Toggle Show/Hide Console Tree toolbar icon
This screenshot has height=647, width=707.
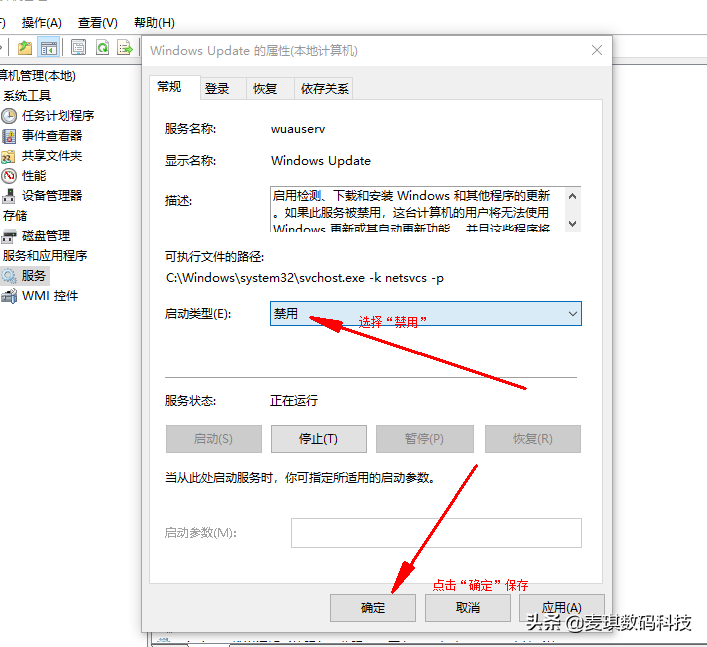pos(49,47)
